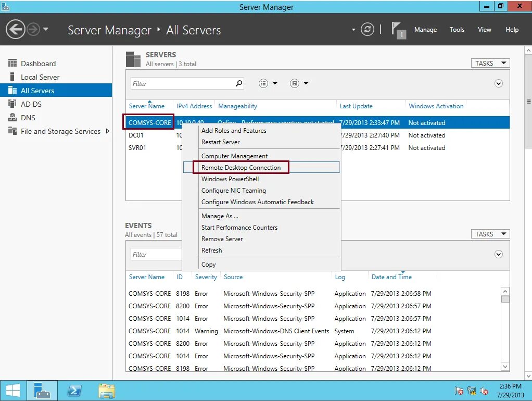
Task: Click Server Manager taskbar icon
Action: [x=42, y=391]
